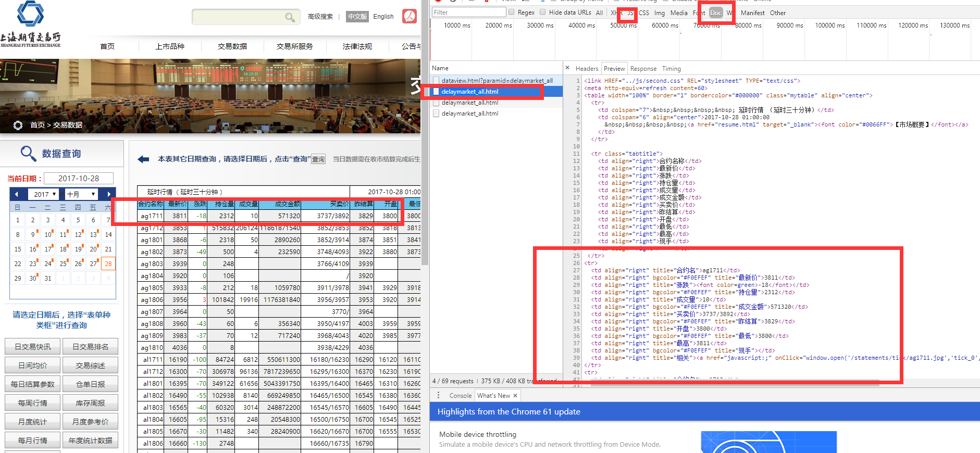Click the 仓单日报 button

click(x=90, y=384)
